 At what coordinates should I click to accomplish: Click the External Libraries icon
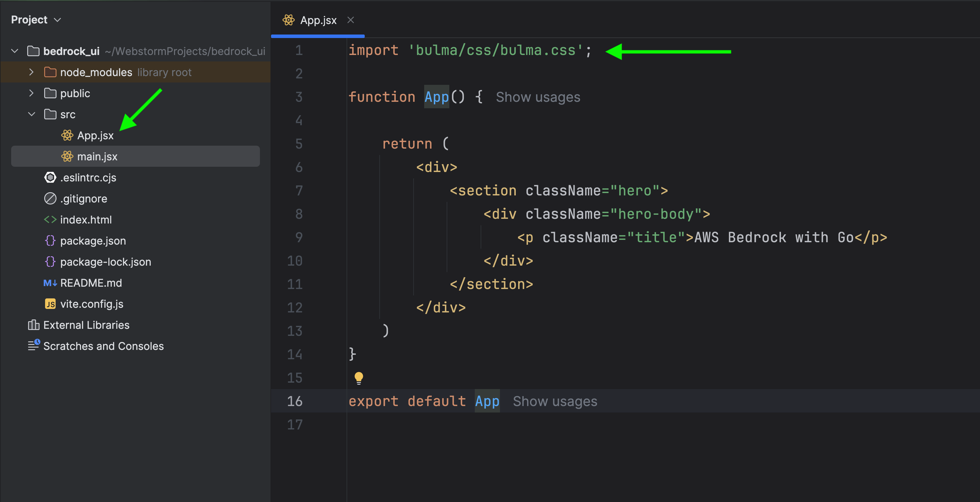tap(33, 325)
